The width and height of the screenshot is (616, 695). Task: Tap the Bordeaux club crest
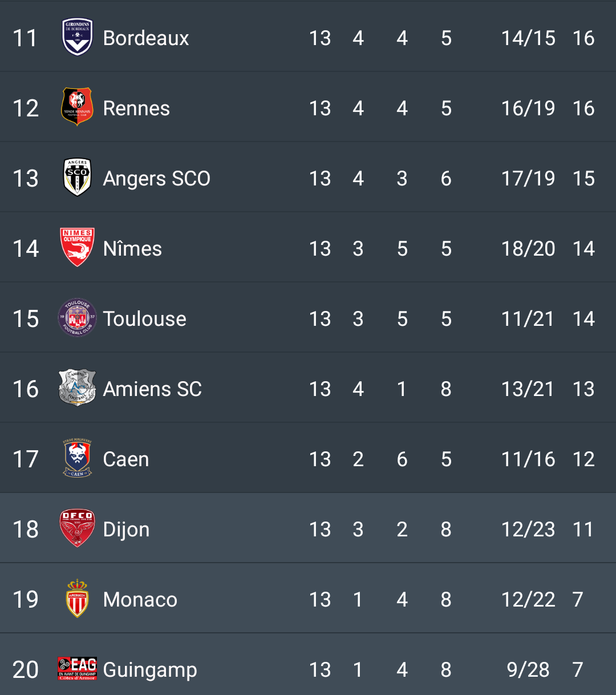(77, 38)
